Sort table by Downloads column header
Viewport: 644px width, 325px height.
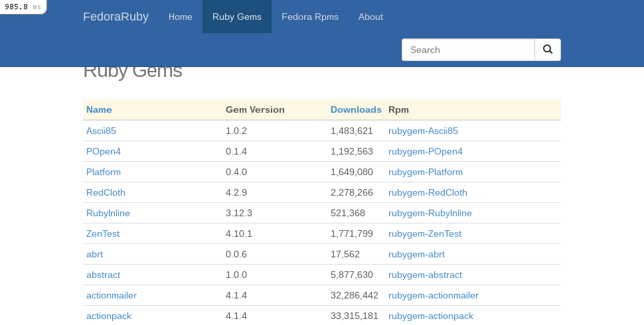(356, 109)
